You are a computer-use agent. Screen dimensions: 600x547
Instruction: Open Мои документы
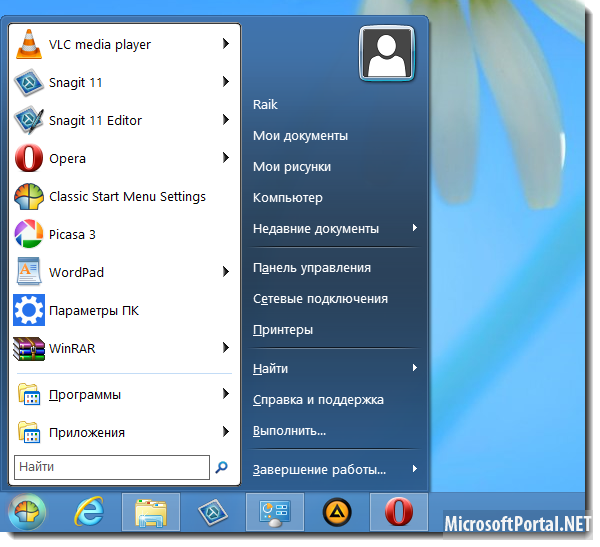[x=300, y=136]
